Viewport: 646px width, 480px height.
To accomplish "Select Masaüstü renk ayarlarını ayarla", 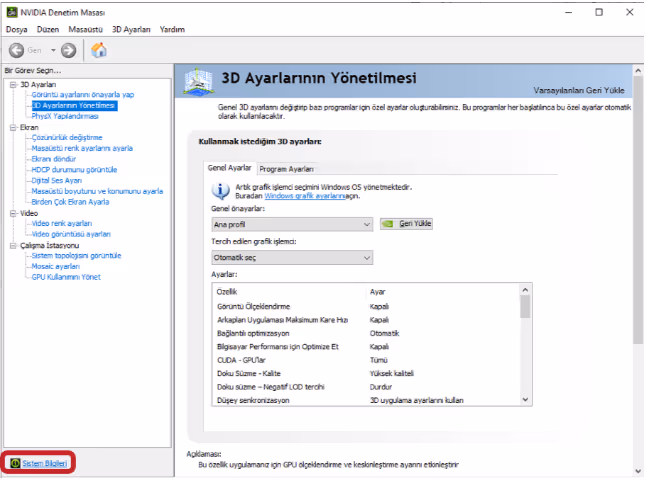I will pyautogui.click(x=82, y=148).
